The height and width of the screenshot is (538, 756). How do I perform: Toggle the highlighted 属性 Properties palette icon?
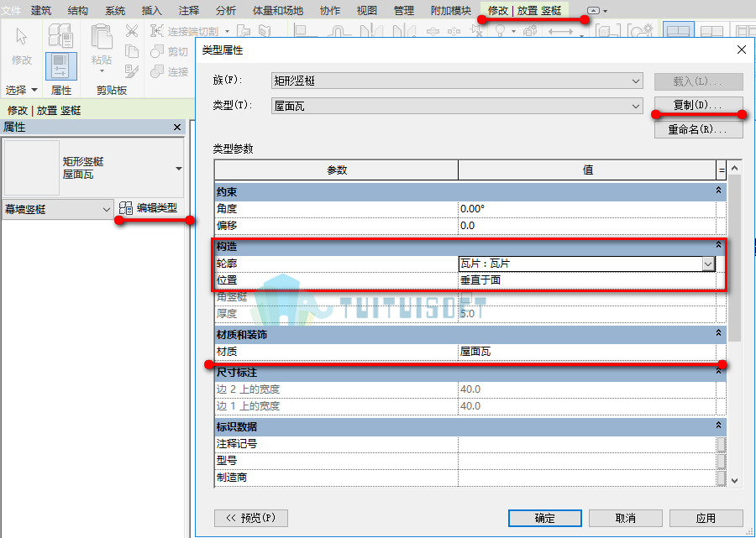click(60, 66)
